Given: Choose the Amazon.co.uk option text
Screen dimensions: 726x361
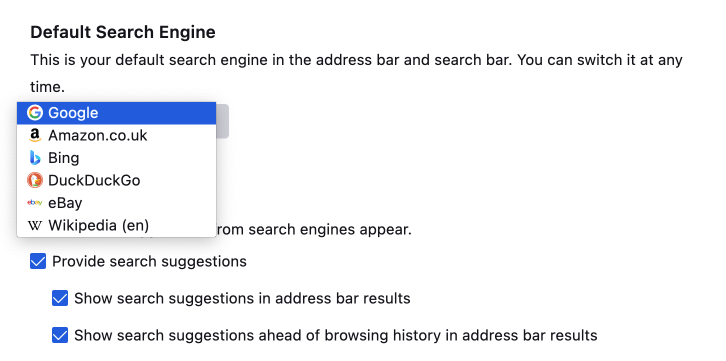Looking at the screenshot, I should point(98,135).
